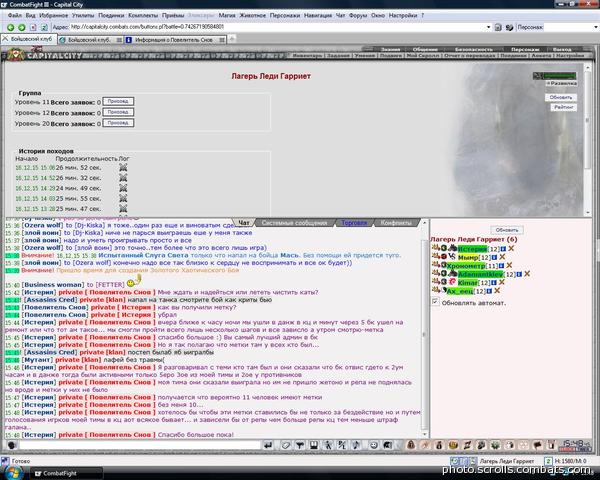
Task: Click the Windows Start orb
Action: click(13, 473)
